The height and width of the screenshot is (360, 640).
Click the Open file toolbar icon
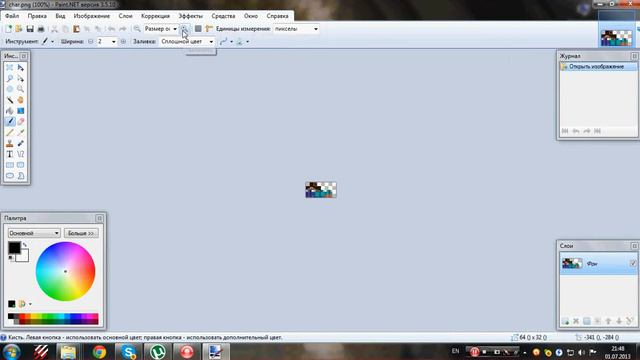pos(19,29)
